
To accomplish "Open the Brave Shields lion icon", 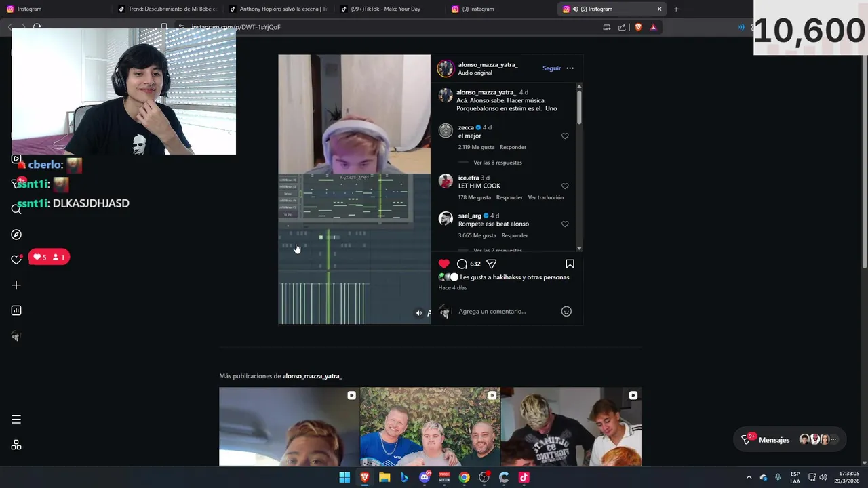I will point(638,27).
